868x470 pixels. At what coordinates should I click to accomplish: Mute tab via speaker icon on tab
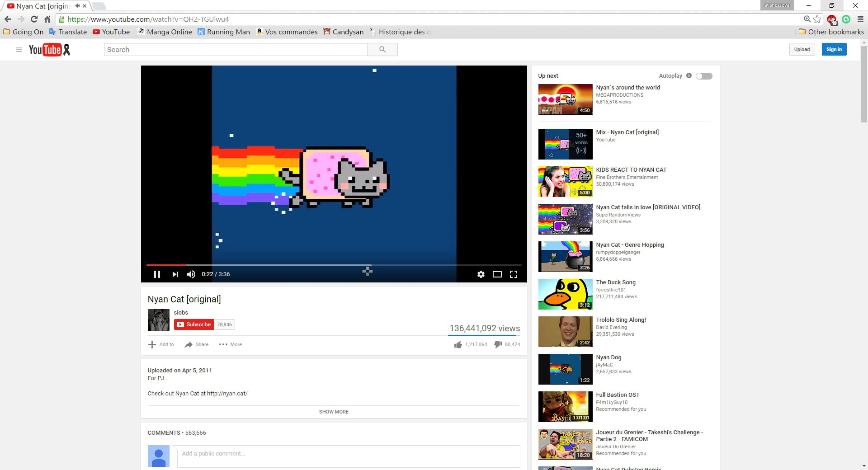coord(77,6)
